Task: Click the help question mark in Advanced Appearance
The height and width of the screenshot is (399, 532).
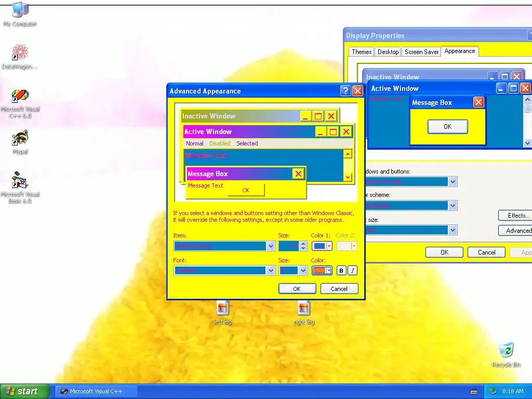Action: (345, 90)
